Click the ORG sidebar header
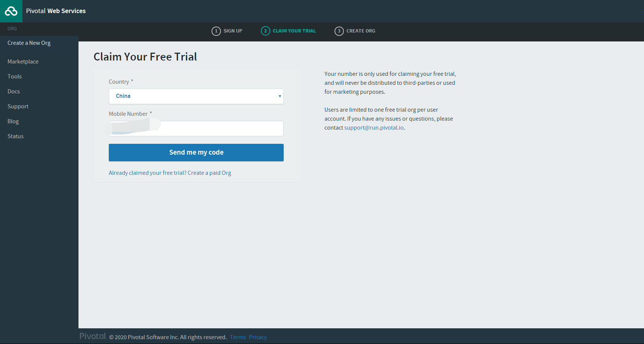Viewport: 644px width, 344px height. tap(12, 29)
